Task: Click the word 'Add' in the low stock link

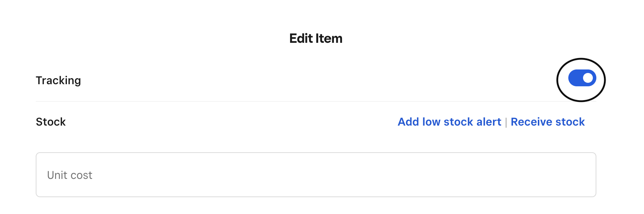Action: tap(408, 122)
